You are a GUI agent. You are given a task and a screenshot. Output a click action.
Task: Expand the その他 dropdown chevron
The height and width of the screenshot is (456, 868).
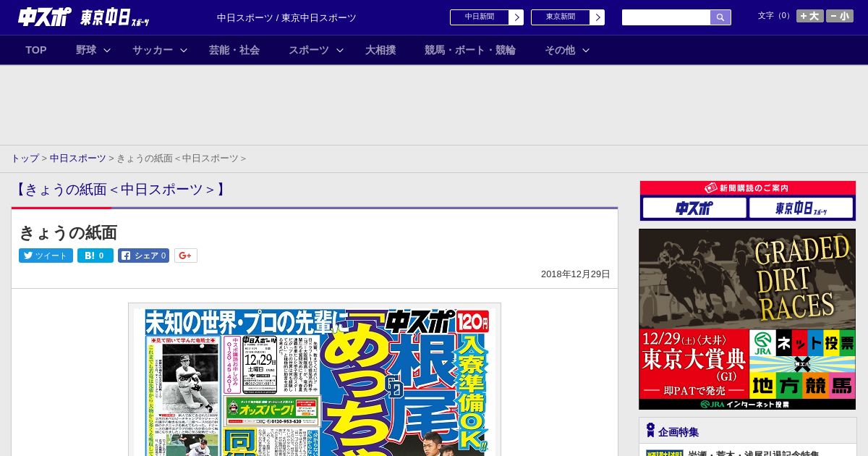pyautogui.click(x=586, y=50)
